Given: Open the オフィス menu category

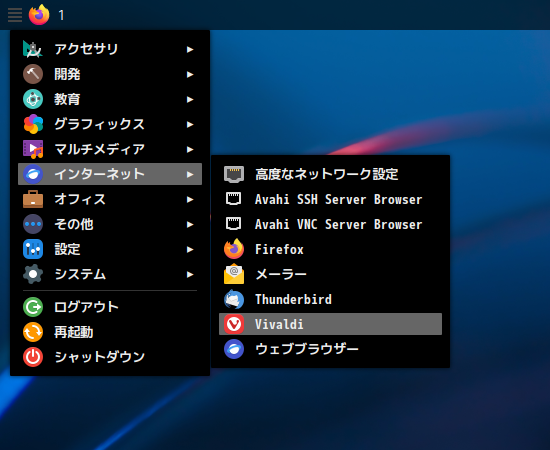Looking at the screenshot, I should click(110, 199).
